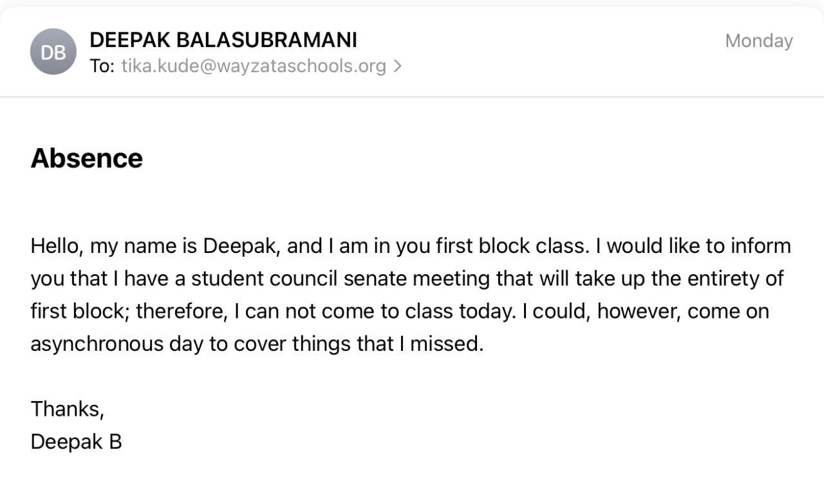The image size is (824, 504).
Task: Tap the Monday date stamp
Action: click(758, 41)
